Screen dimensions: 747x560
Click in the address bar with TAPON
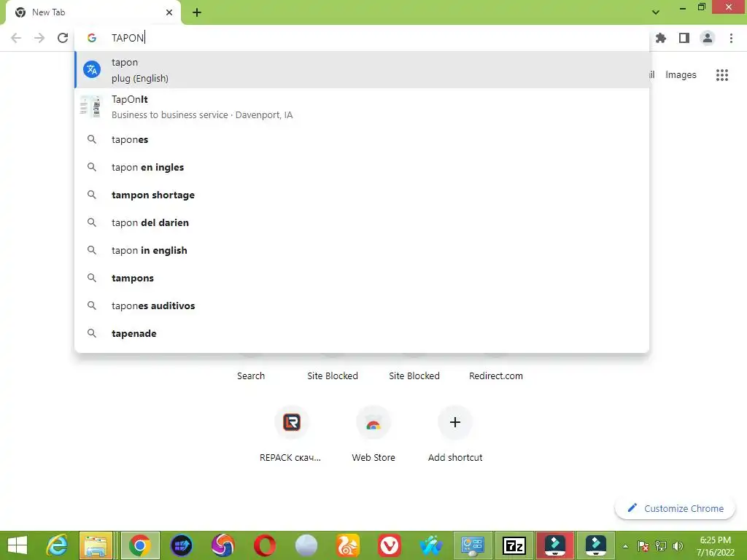tap(362, 38)
